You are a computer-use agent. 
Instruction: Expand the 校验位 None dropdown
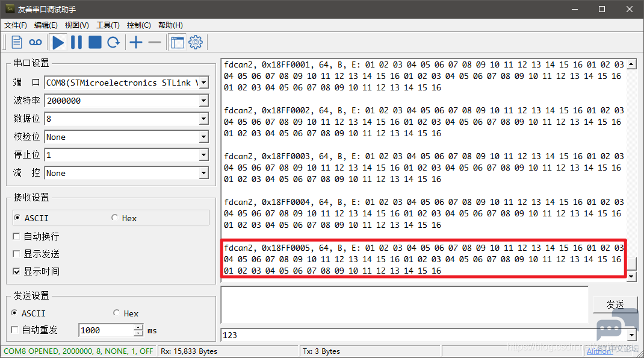click(203, 137)
